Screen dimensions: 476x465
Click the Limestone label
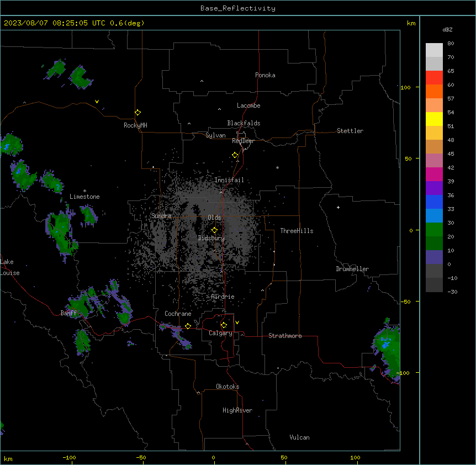click(x=84, y=197)
